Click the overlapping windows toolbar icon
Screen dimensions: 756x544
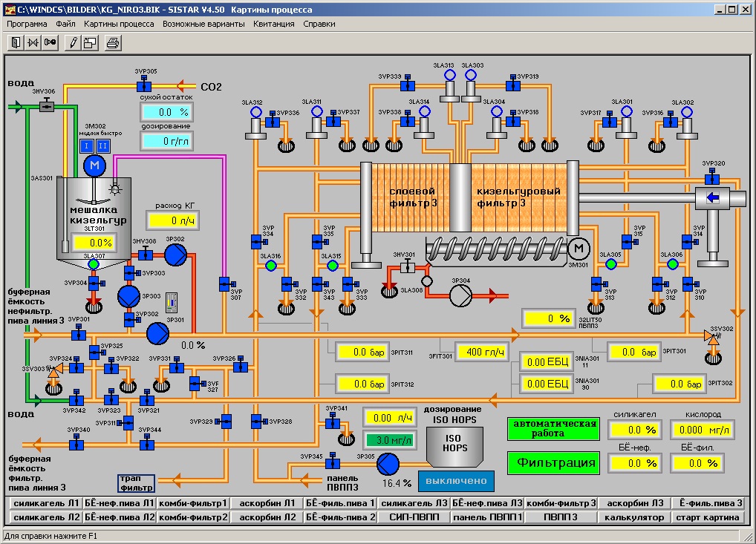click(90, 43)
